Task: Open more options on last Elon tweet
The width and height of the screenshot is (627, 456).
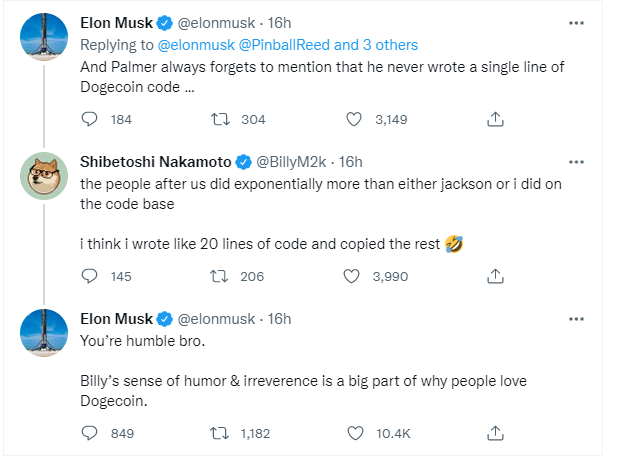Action: pyautogui.click(x=576, y=318)
